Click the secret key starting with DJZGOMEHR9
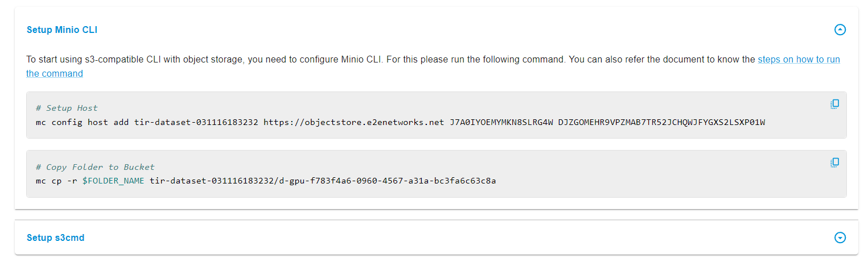 (x=661, y=122)
